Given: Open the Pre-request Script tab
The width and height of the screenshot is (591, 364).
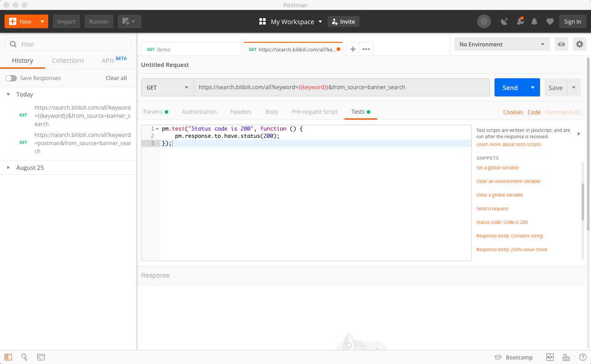Looking at the screenshot, I should pyautogui.click(x=315, y=111).
